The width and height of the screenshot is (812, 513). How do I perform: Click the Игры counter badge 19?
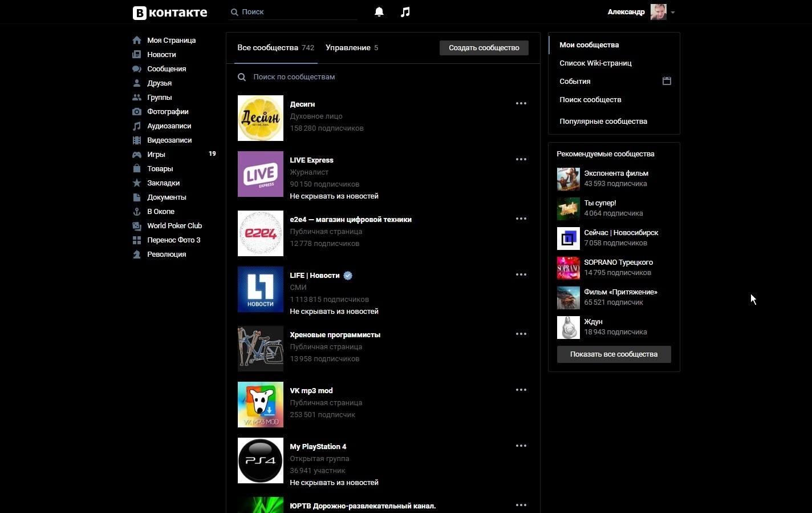[x=212, y=154]
